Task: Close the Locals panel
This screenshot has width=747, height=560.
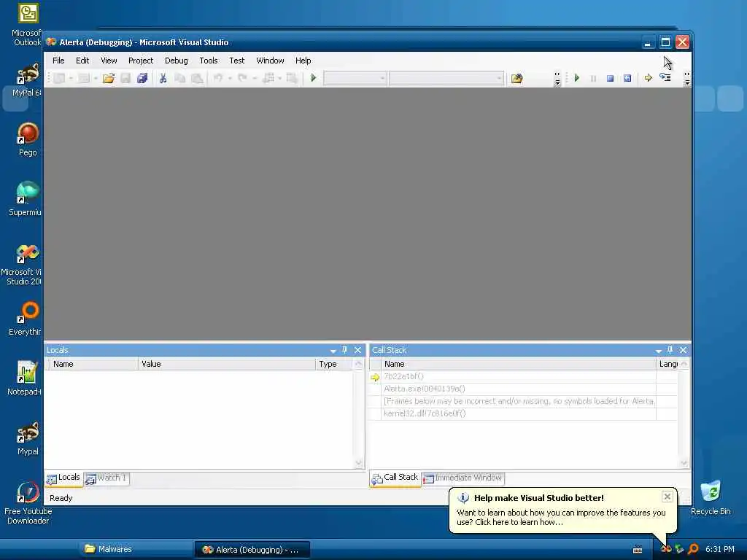Action: (x=357, y=350)
